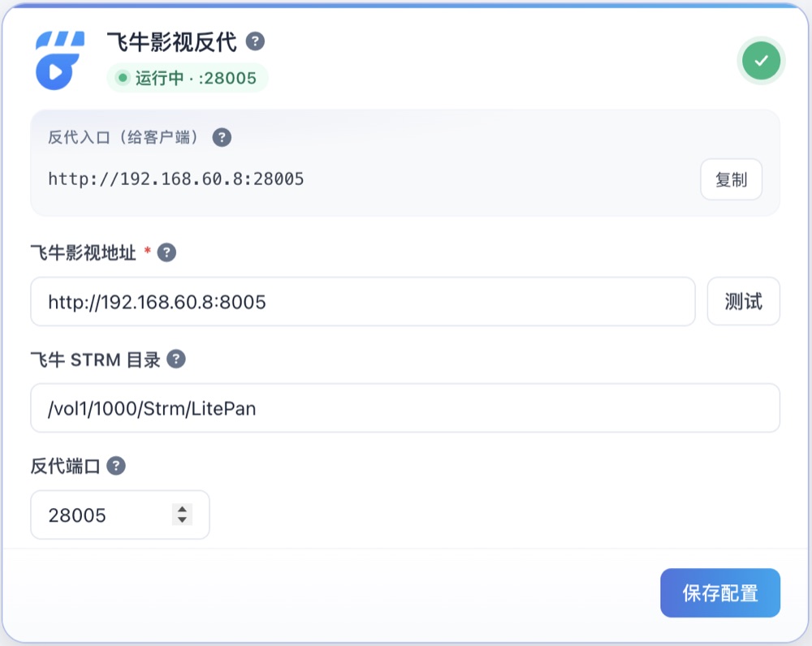This screenshot has height=646, width=812.
Task: Click the 飞牛 STRM 目录 label
Action: (96, 360)
